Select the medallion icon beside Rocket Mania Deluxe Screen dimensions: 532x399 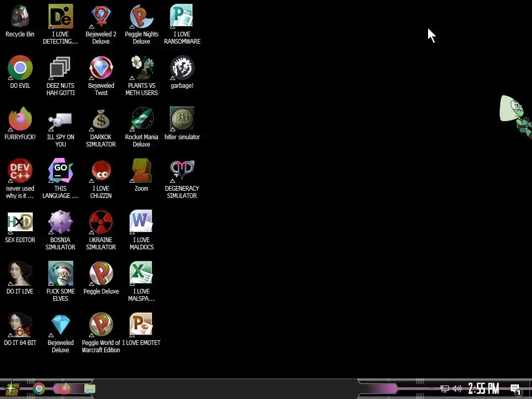182,119
